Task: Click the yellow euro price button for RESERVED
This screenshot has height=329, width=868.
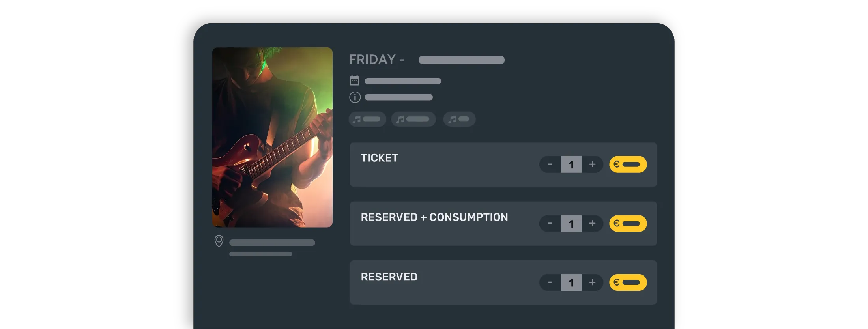Action: [628, 282]
